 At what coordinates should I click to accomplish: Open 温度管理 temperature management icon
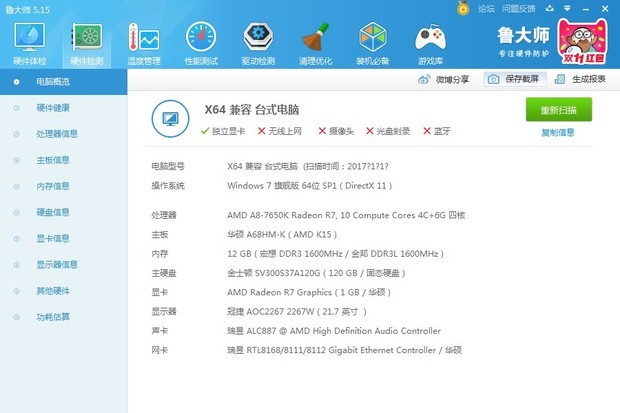[144, 44]
